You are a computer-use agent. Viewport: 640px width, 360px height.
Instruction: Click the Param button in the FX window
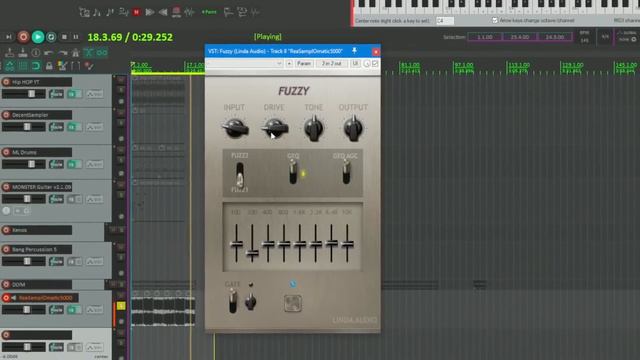point(304,64)
